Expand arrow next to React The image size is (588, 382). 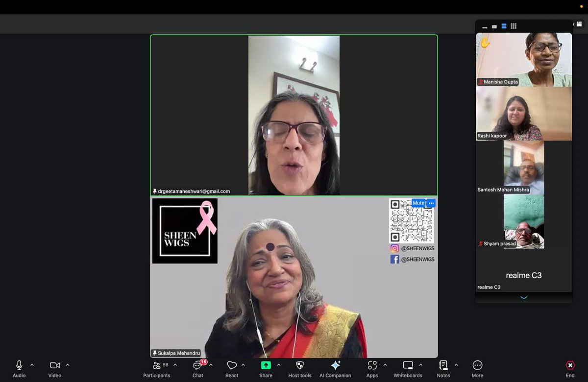(x=243, y=365)
